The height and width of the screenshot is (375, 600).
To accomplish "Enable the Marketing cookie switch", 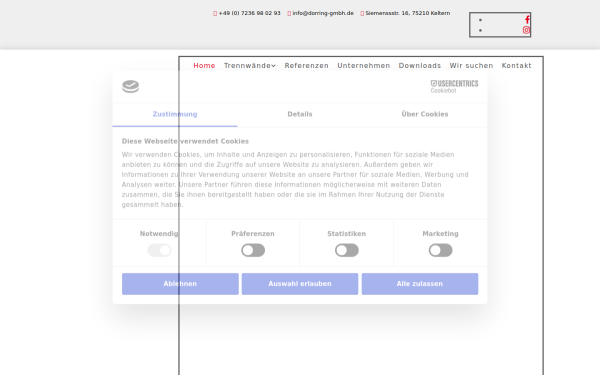I will click(x=440, y=250).
